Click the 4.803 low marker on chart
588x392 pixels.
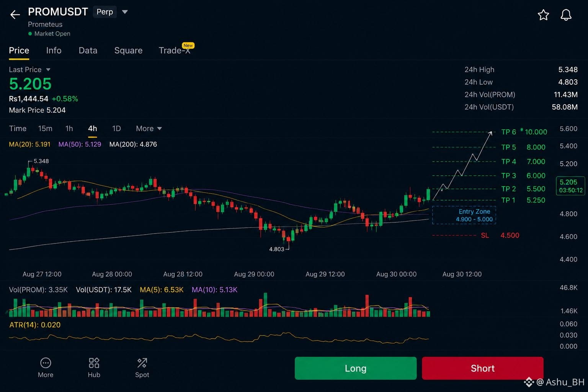coord(277,249)
